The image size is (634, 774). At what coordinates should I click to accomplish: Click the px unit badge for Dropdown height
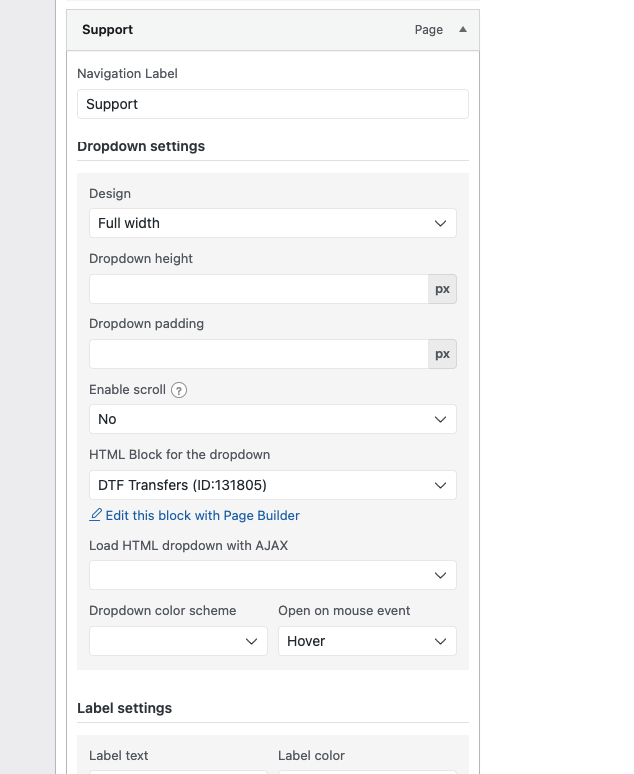point(442,289)
